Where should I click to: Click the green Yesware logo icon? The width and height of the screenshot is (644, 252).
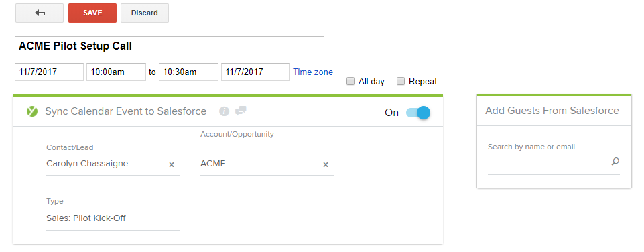(32, 111)
